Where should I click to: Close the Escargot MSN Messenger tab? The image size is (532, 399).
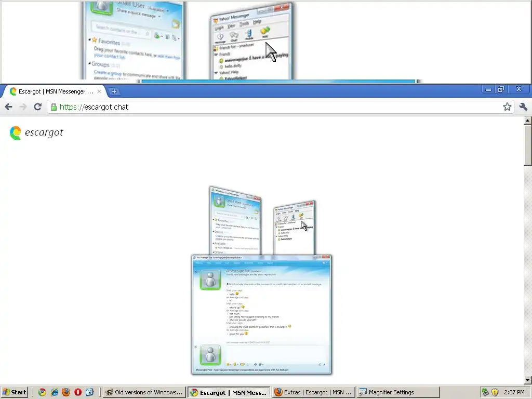pos(99,91)
